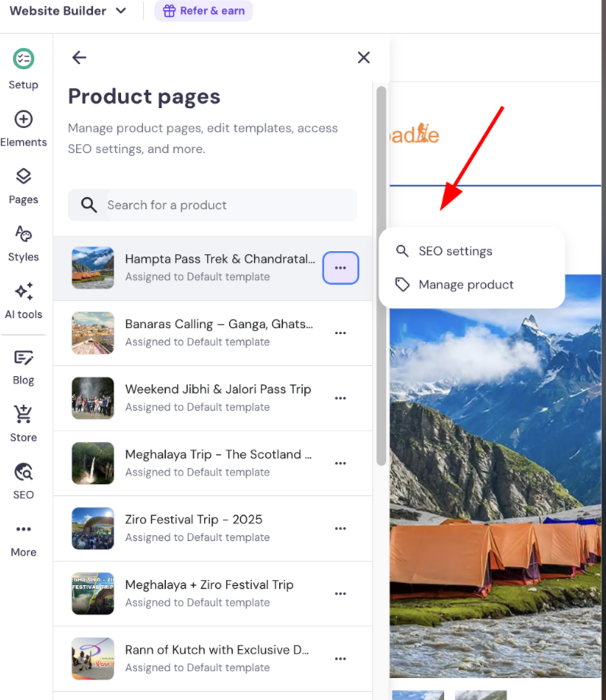
Task: Choose Manage product from the menu
Action: [465, 285]
